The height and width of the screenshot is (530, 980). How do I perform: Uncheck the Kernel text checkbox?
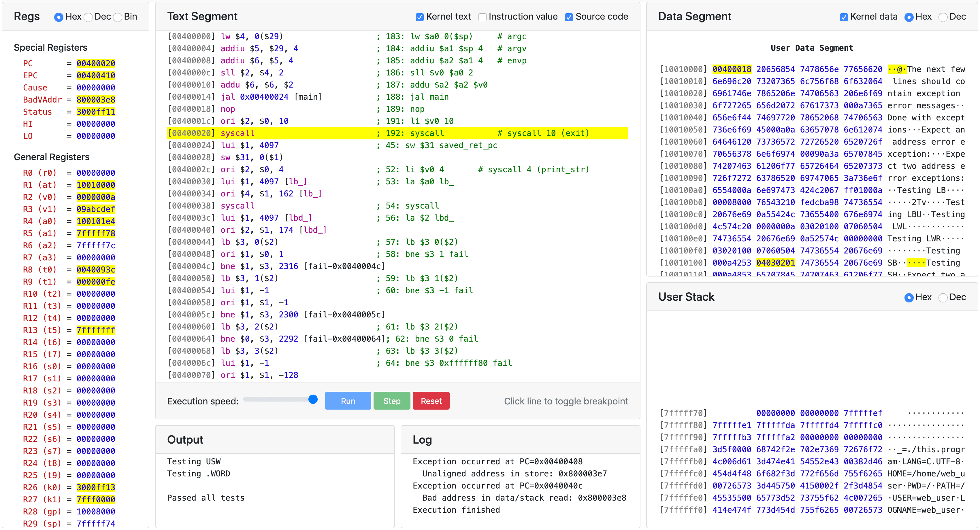(x=419, y=17)
